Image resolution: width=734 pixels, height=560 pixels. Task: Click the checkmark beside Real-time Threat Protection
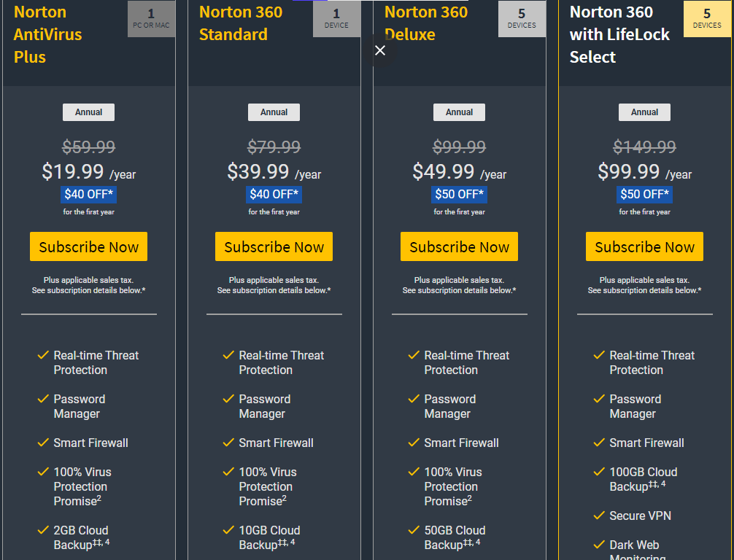42,355
